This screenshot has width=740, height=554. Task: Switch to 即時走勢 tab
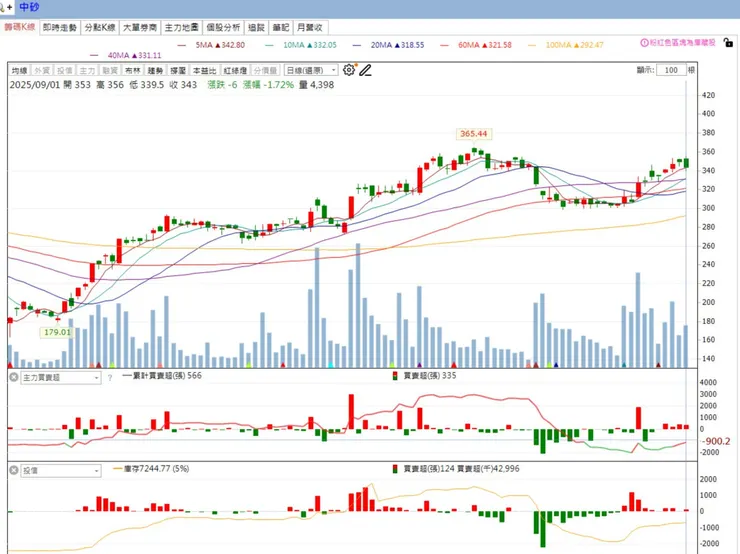60,27
